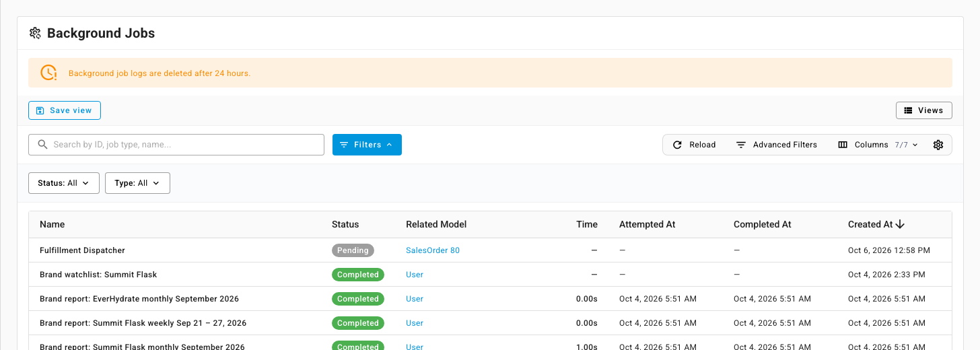The height and width of the screenshot is (350, 980).
Task: Click the gear icon beside Background Jobs title
Action: click(35, 33)
